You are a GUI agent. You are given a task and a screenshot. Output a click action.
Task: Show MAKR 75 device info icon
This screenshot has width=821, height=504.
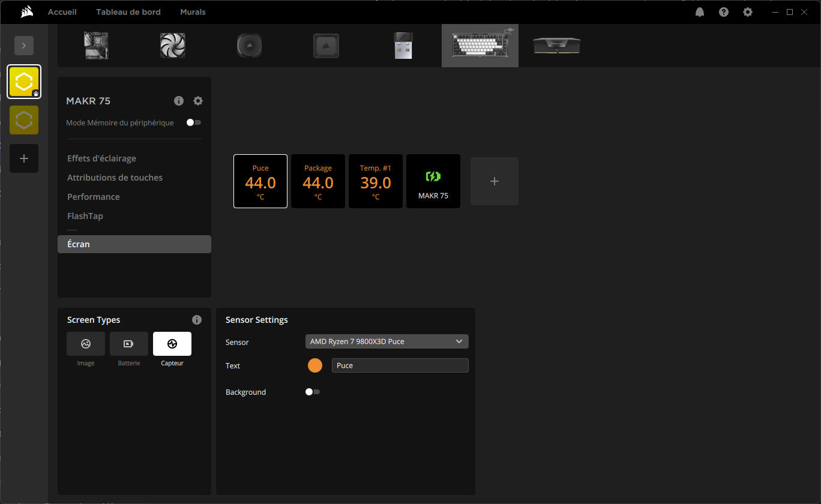pos(179,101)
